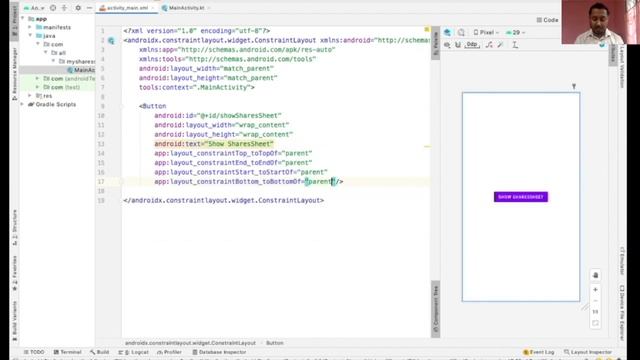Open the Logcat tool window

coord(133,352)
